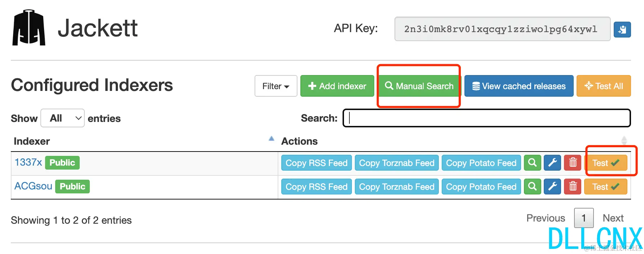
Task: Delete the 1337x indexer with trash icon
Action: pyautogui.click(x=573, y=163)
